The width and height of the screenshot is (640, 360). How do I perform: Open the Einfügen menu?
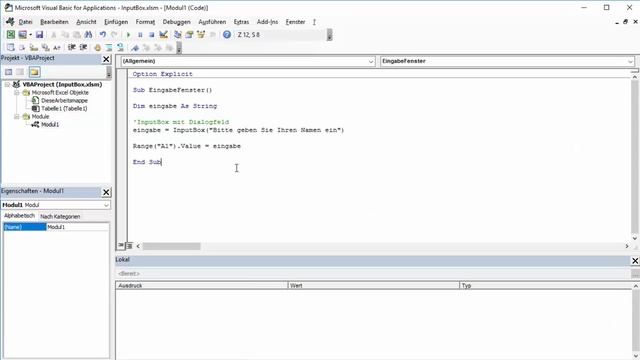(x=116, y=22)
